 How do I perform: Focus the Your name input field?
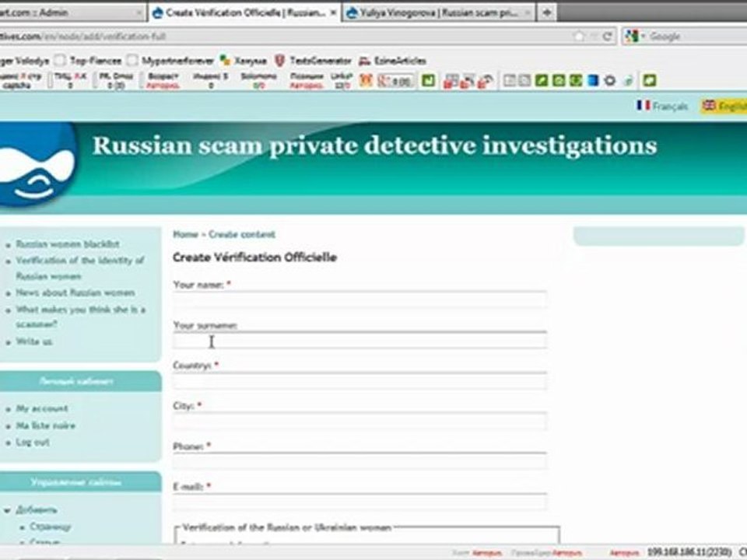(359, 299)
